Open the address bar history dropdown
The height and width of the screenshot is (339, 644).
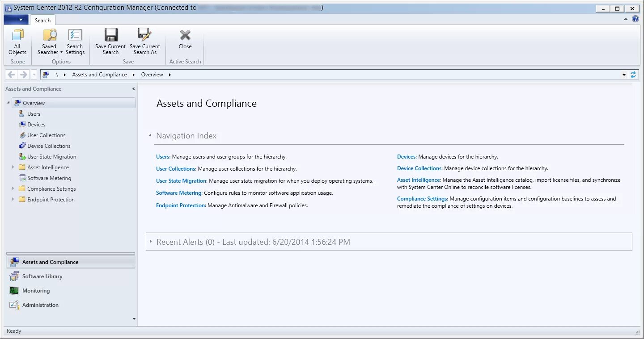point(624,75)
